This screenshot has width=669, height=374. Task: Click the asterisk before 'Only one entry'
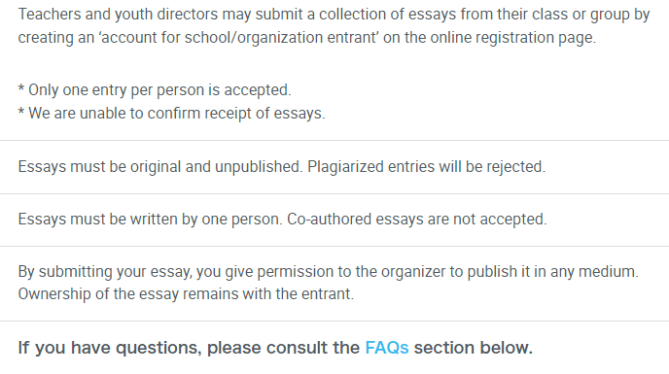(x=21, y=89)
